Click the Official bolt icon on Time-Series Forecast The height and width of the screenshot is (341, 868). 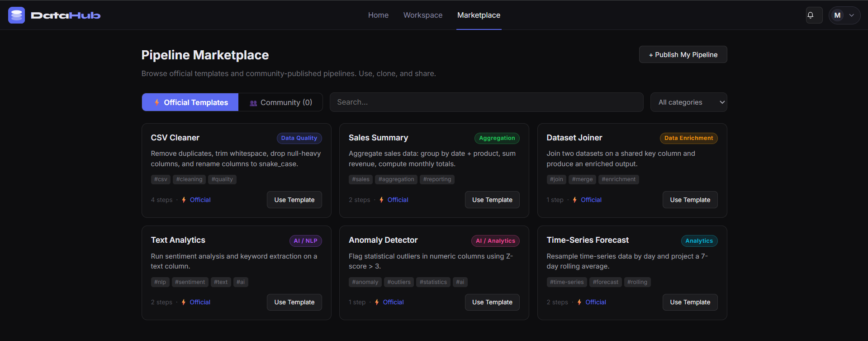pos(579,302)
